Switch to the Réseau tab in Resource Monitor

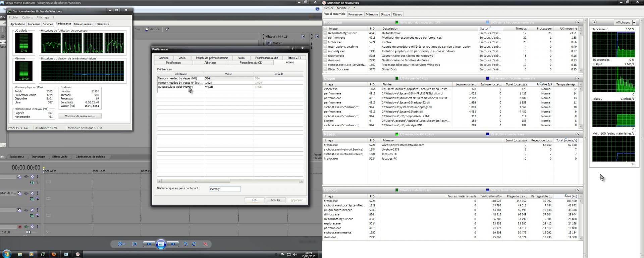click(397, 14)
